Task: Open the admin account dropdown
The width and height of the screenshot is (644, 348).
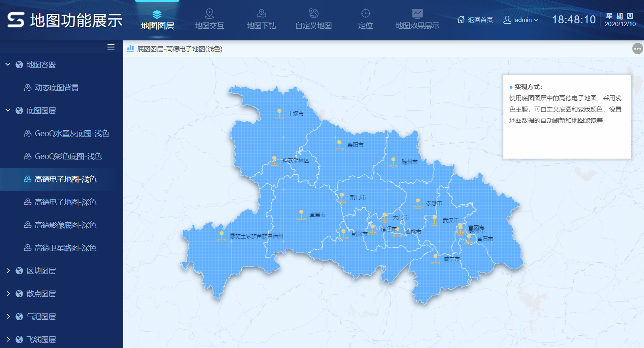Action: (521, 19)
